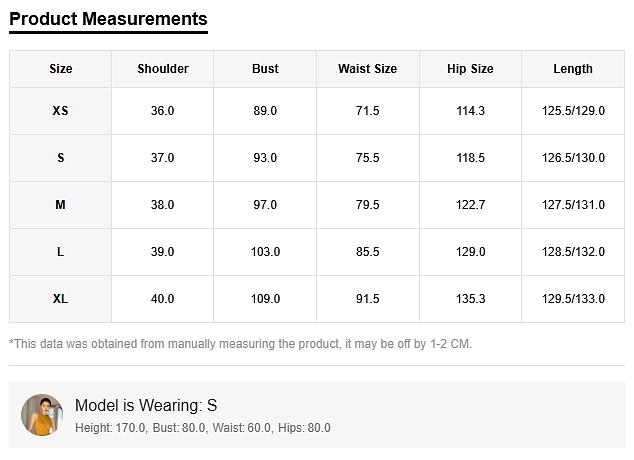Click the Hip Size column header
Viewport: 634px width, 460px height.
470,69
